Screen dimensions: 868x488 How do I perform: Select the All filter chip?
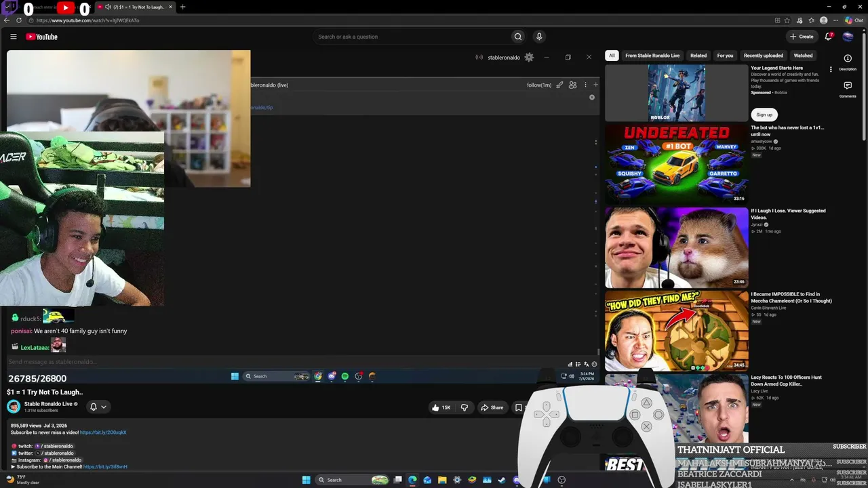(x=612, y=56)
